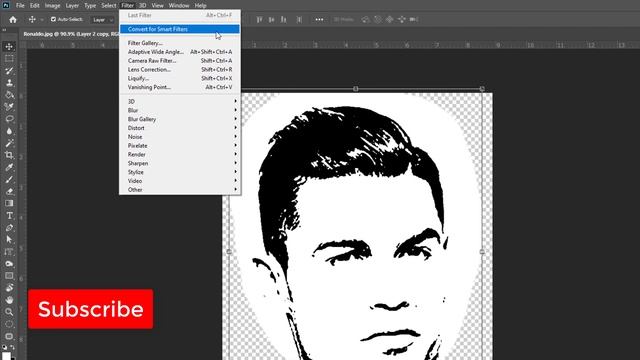Open the Select menu
The width and height of the screenshot is (640, 360).
click(109, 5)
